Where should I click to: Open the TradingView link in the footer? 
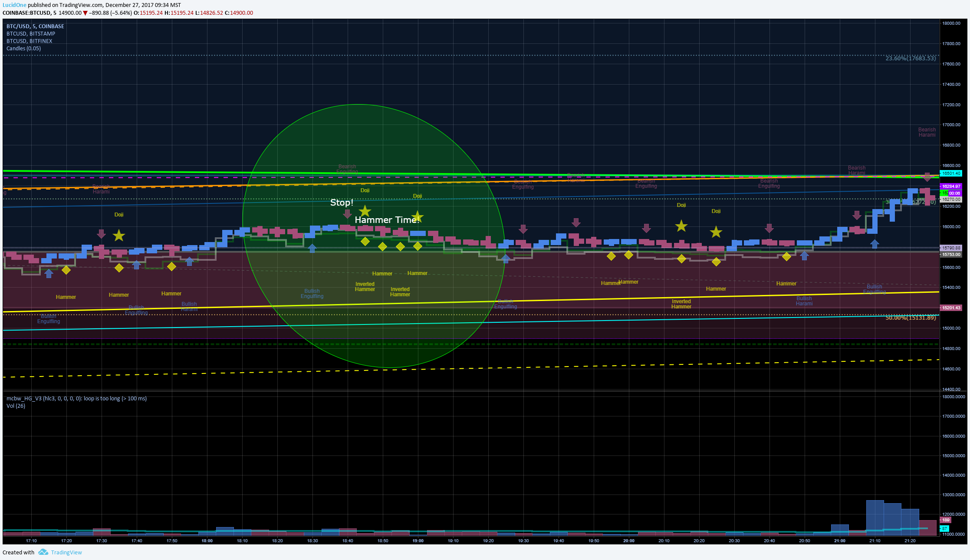click(66, 552)
